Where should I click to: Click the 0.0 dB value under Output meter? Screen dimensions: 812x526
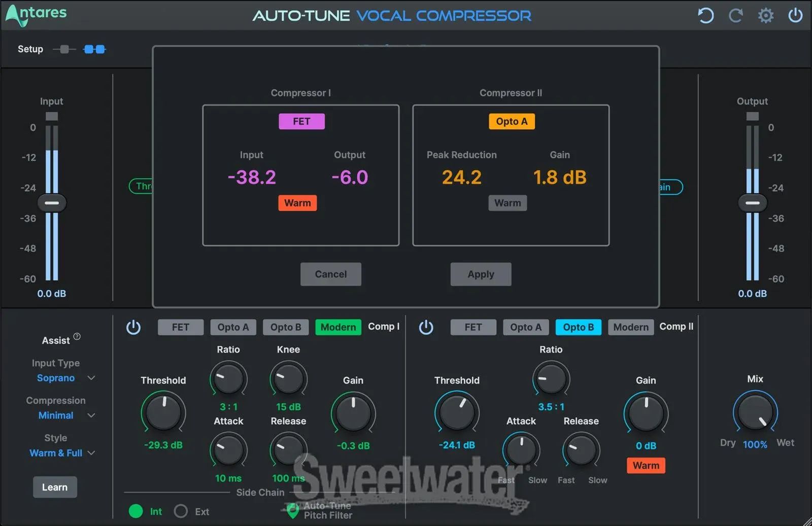click(x=753, y=294)
